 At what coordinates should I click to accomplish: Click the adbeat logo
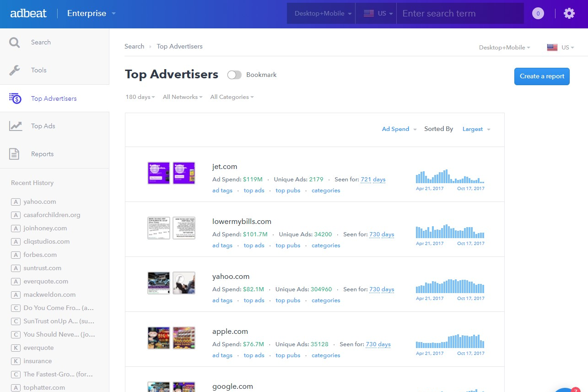pyautogui.click(x=28, y=13)
